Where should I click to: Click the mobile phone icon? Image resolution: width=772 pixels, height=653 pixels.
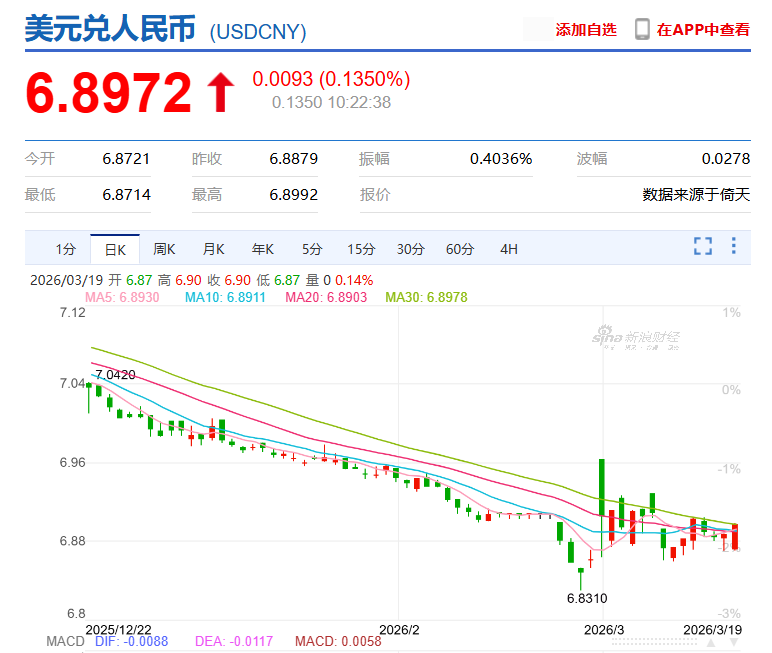[642, 30]
